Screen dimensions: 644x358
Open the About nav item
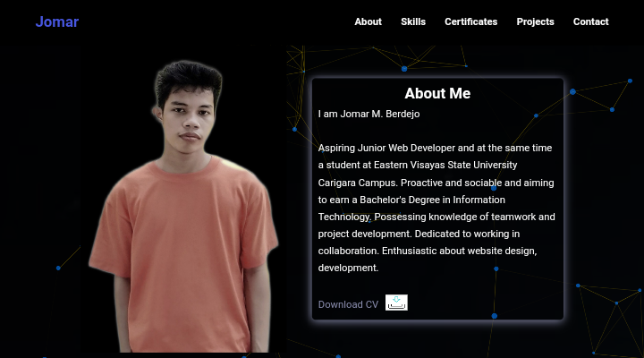pos(368,21)
